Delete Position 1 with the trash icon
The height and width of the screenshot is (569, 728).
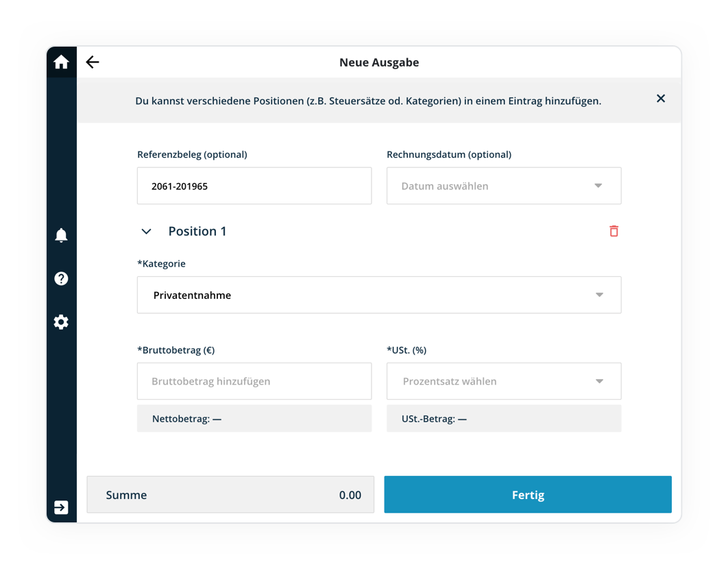(614, 231)
